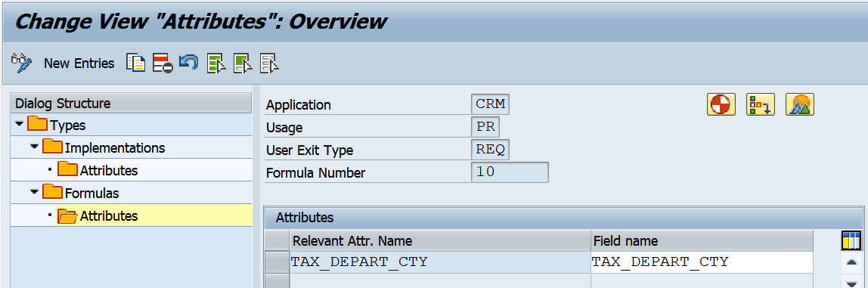This screenshot has width=868, height=288.
Task: Click the Deselect All toolbar icon
Action: (x=270, y=63)
